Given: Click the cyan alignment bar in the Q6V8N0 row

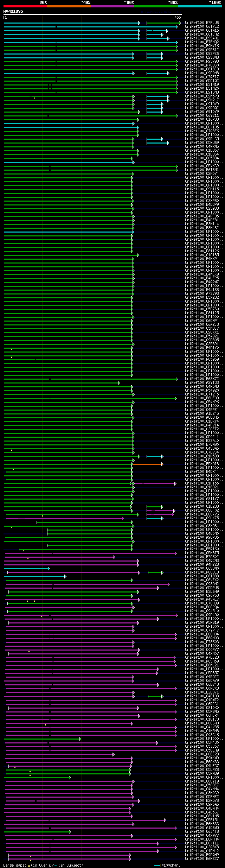Looking at the screenshot, I should tap(27, 569).
